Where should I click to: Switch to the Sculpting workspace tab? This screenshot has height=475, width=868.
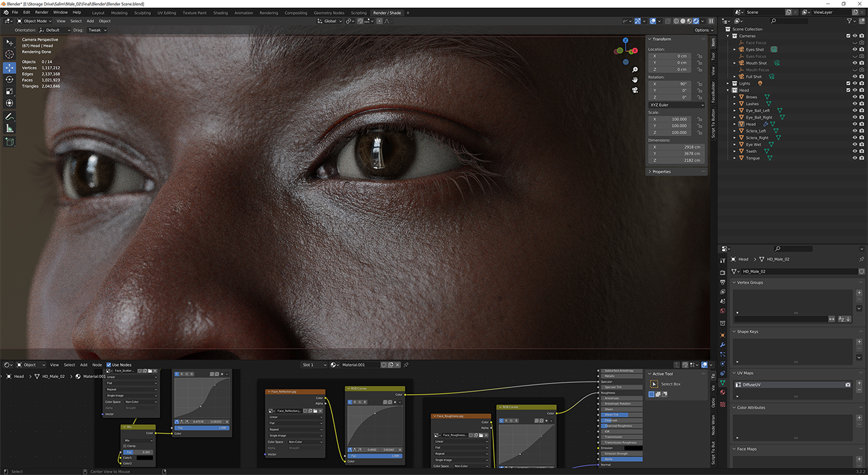(x=142, y=13)
